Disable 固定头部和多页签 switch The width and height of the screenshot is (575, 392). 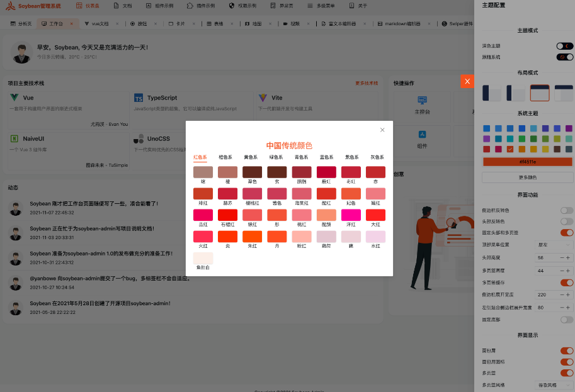tap(567, 233)
